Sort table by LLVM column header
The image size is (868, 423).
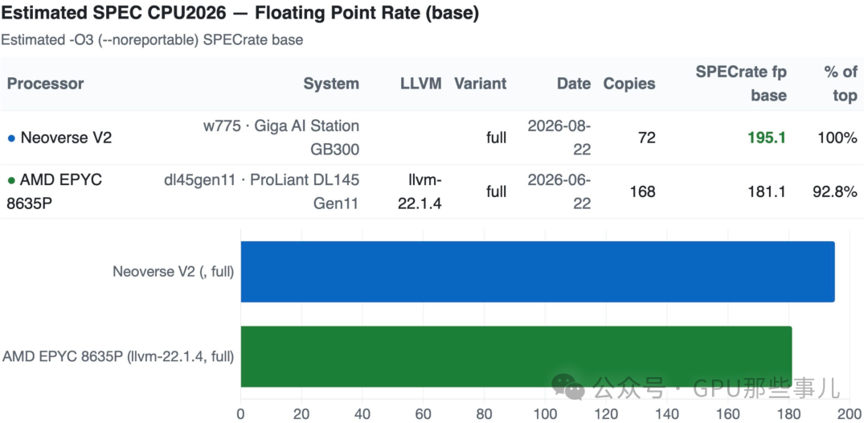[x=421, y=84]
